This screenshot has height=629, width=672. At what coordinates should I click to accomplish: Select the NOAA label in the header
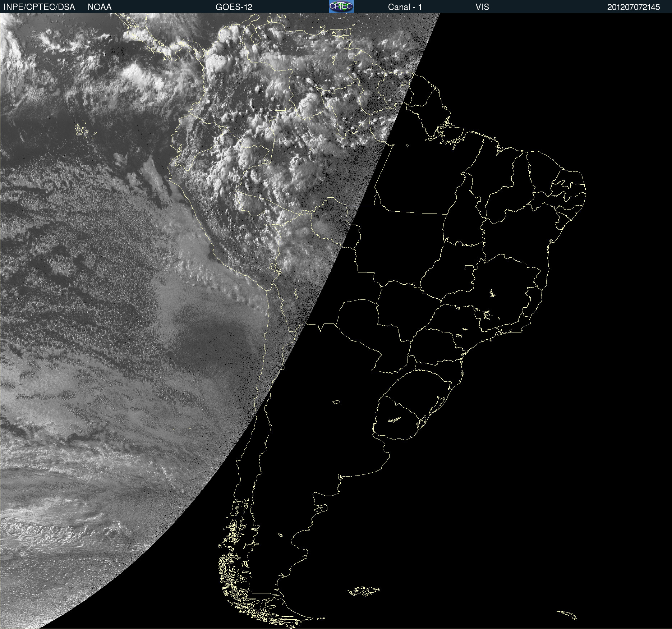[x=100, y=7]
